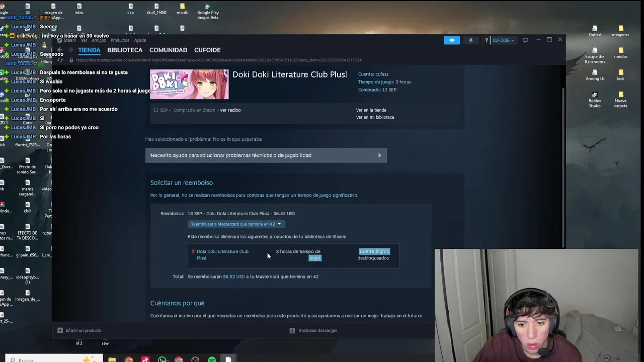The width and height of the screenshot is (644, 362).
Task: Click the Steam announcements megaphone icon
Action: (x=452, y=40)
